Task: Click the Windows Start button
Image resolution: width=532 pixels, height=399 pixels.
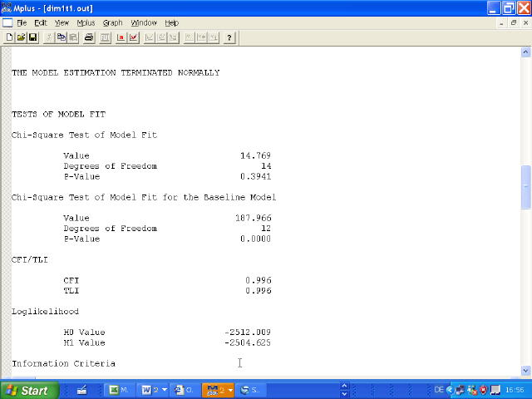Action: 29,390
